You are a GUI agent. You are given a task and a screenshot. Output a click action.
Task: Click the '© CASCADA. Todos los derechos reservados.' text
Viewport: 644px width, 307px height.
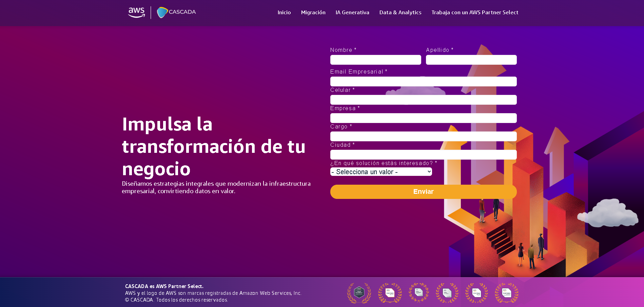coord(176,300)
